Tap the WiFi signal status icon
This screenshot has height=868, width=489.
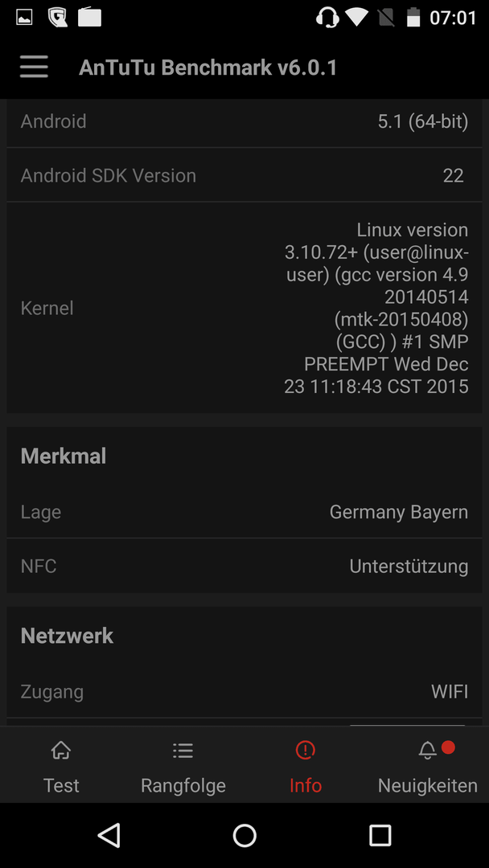356,18
